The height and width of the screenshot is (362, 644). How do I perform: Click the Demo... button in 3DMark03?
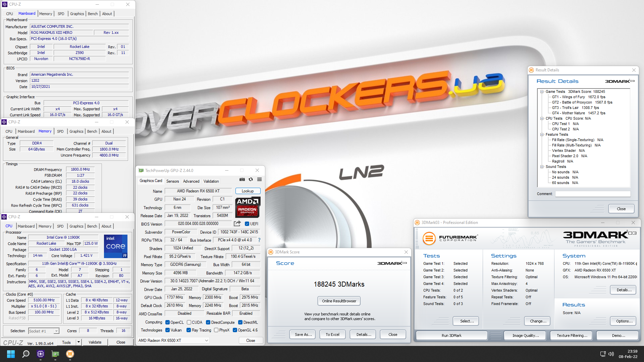[x=618, y=336]
